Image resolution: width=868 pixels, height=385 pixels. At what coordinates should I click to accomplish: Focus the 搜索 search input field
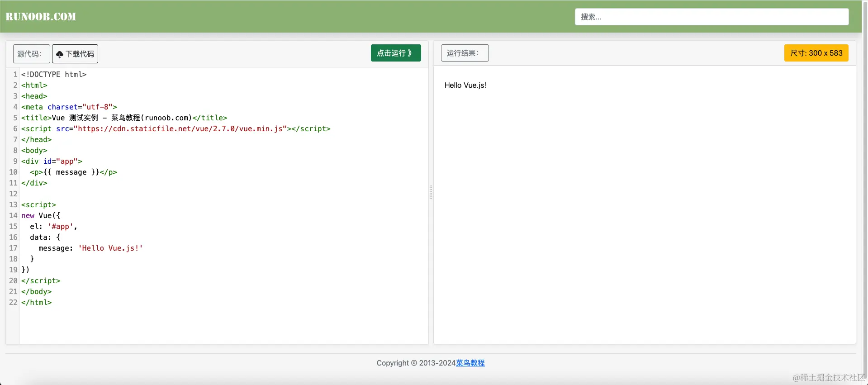click(x=711, y=17)
